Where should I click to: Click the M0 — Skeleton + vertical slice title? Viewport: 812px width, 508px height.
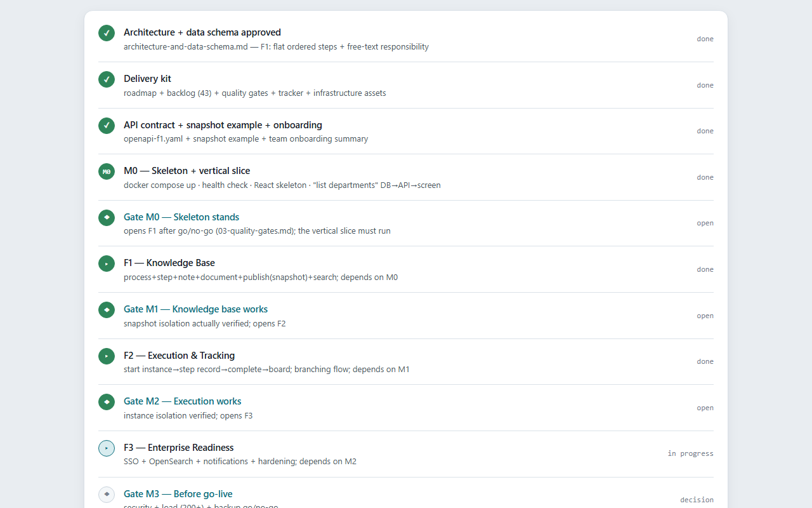click(187, 171)
